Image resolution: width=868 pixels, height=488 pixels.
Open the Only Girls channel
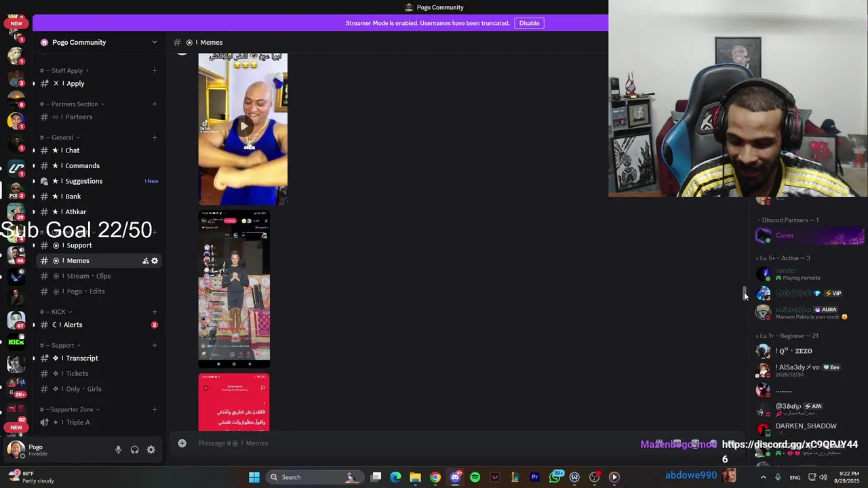coord(98,389)
